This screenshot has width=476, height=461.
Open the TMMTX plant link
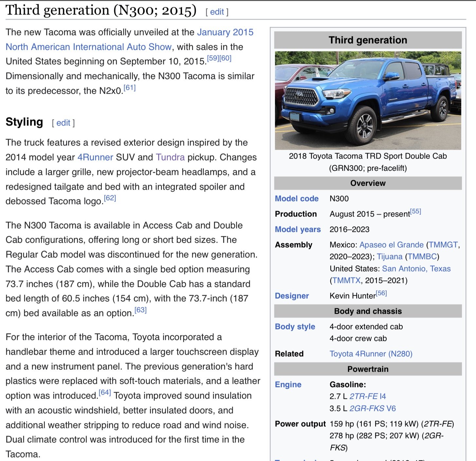[x=346, y=281]
